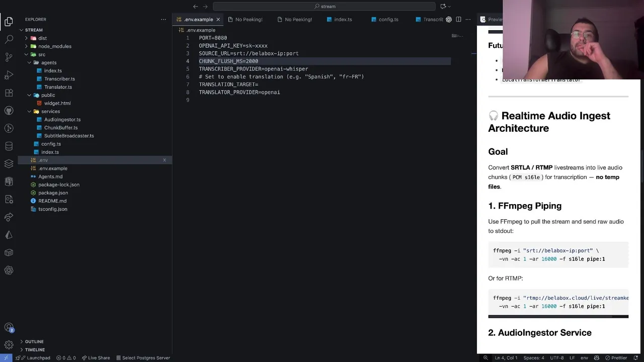Open the Manage settings gear

[9, 345]
